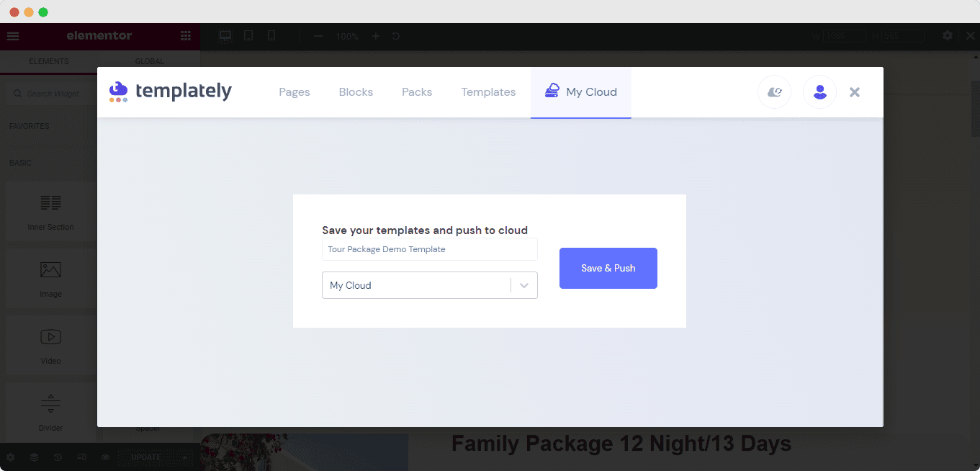
Task: Click the template name input field
Action: (x=430, y=249)
